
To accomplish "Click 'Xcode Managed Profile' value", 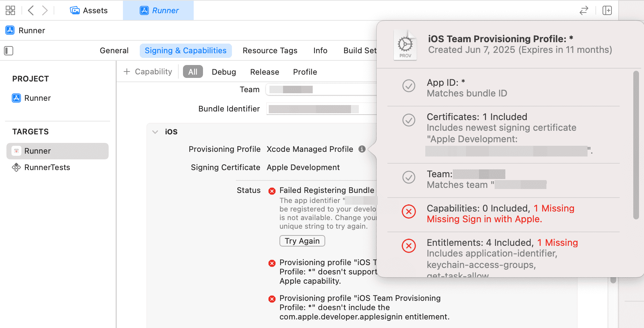I will click(x=310, y=149).
